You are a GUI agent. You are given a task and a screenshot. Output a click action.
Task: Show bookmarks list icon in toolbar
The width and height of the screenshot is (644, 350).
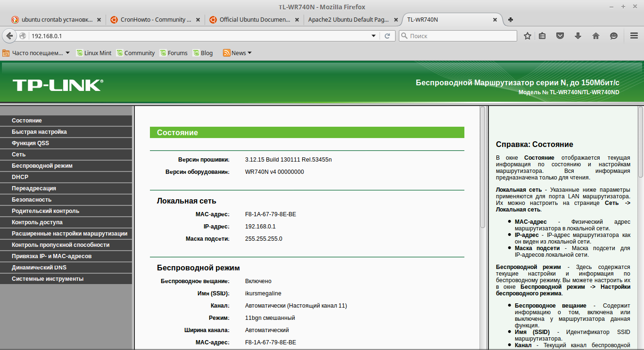[x=542, y=36]
